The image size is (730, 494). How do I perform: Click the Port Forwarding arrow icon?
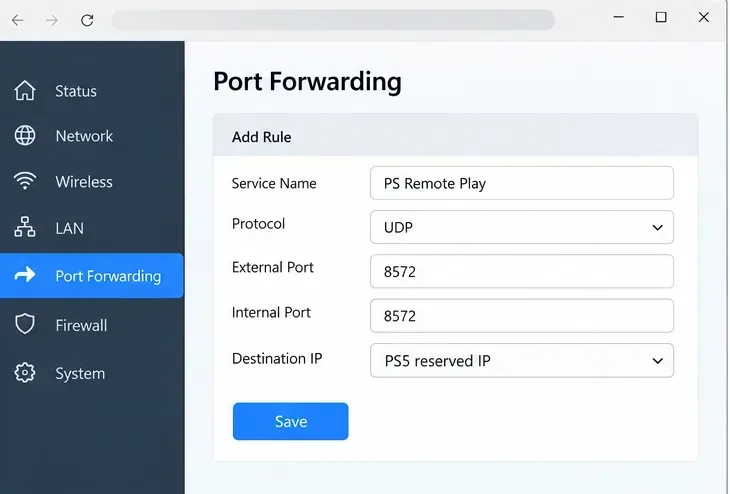tap(25, 275)
